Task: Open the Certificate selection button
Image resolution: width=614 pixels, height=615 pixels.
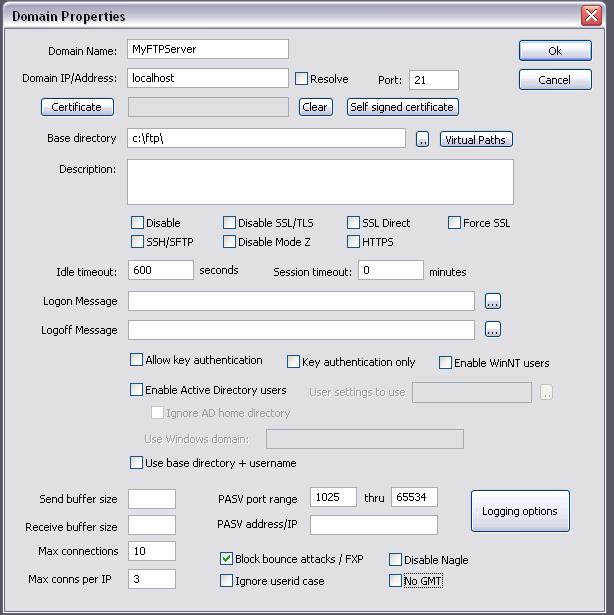Action: coord(77,107)
